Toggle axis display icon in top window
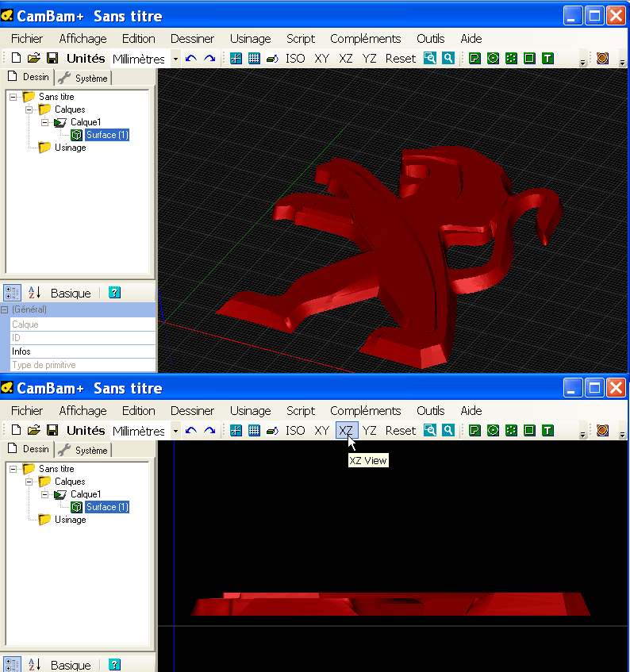The width and height of the screenshot is (630, 672). tap(236, 58)
